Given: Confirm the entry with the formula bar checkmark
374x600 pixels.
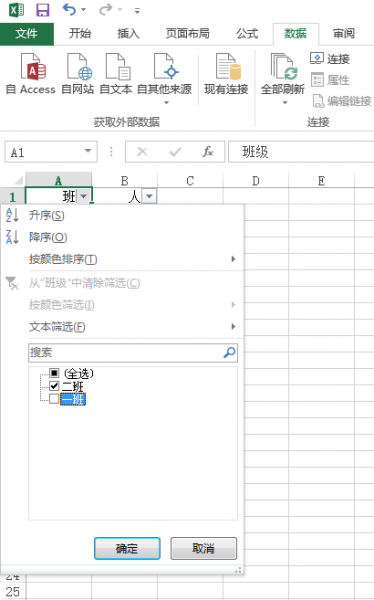Looking at the screenshot, I should tap(175, 152).
